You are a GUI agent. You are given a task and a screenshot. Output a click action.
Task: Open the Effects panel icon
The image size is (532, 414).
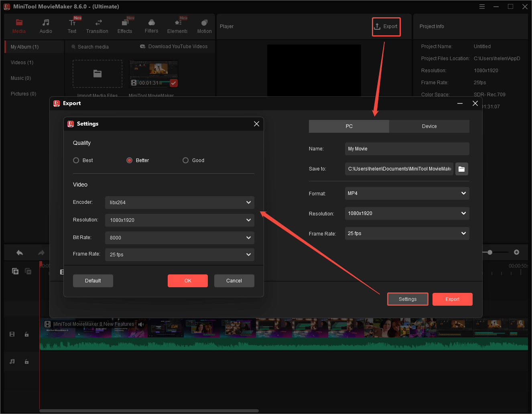(125, 23)
